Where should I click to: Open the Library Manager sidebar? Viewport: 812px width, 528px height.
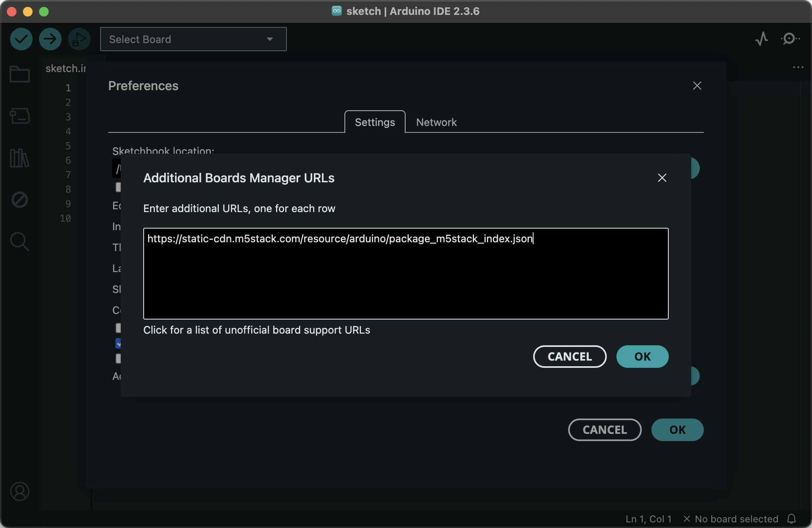coord(19,158)
